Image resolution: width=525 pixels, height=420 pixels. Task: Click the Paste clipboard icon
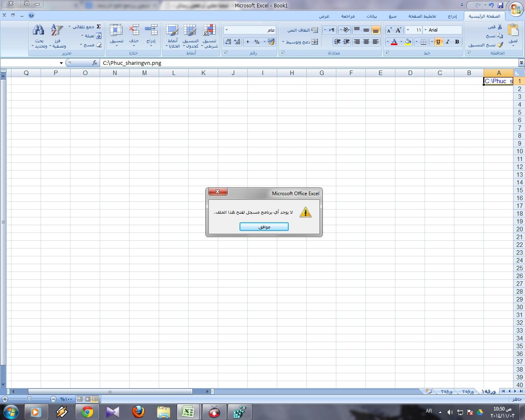click(513, 30)
